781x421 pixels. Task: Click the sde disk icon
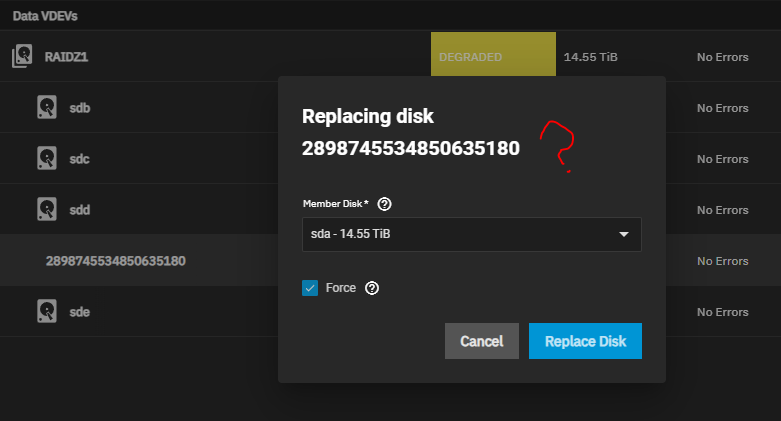click(48, 312)
